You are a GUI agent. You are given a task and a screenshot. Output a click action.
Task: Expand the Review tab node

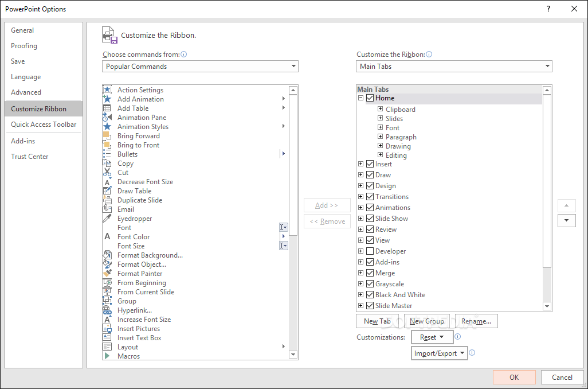click(x=360, y=229)
